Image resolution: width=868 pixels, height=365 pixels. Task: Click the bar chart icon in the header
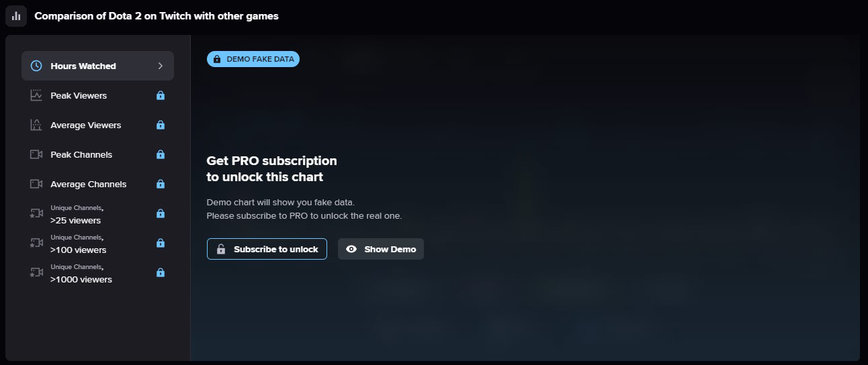[16, 16]
